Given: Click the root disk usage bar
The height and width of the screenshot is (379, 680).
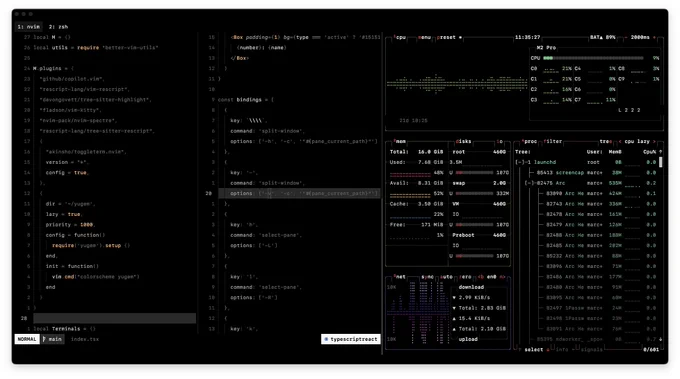Looking at the screenshot, I should coord(474,173).
